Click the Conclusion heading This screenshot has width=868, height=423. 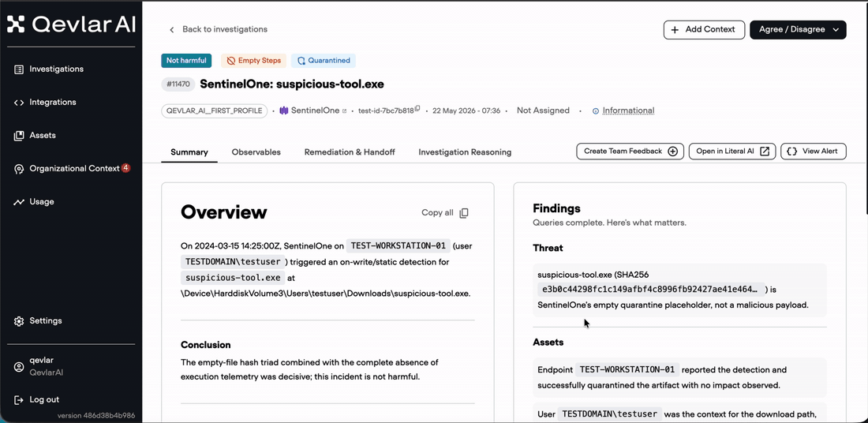206,345
